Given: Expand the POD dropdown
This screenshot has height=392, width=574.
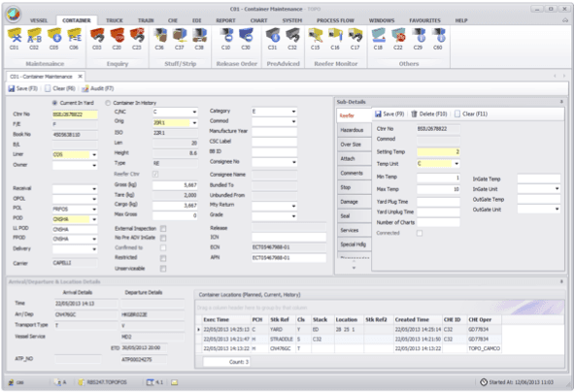Looking at the screenshot, I should [94, 219].
